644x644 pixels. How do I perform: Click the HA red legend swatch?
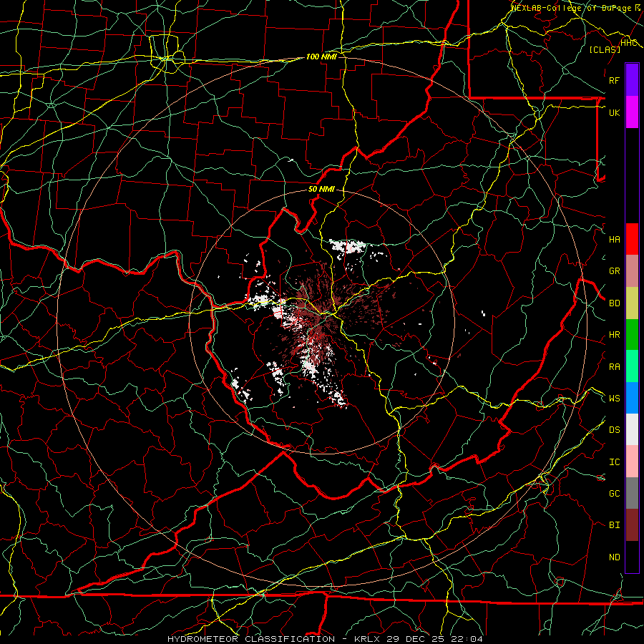[x=632, y=239]
